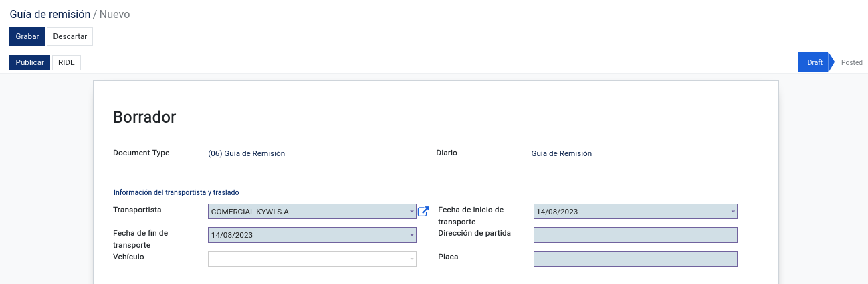Screen dimensions: 868x284
Task: Click the RIDE button
Action: 66,62
